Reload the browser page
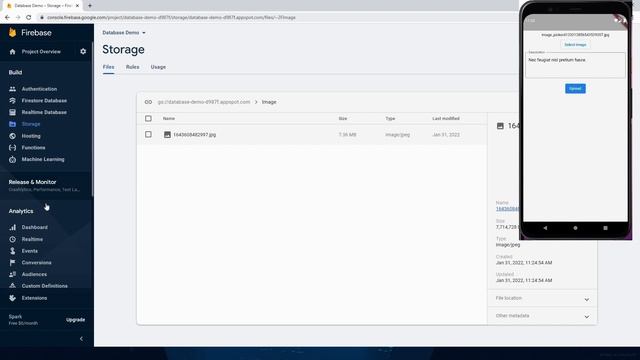 click(x=29, y=18)
